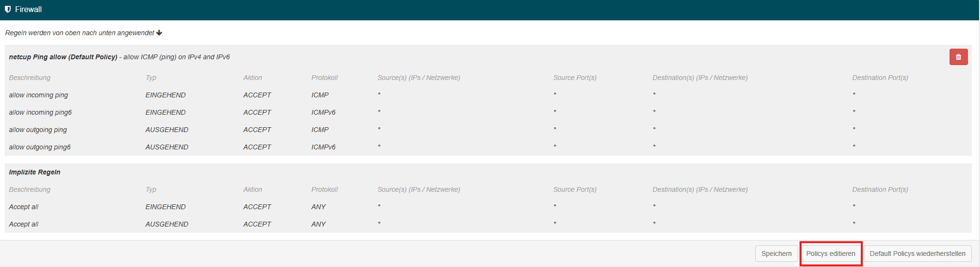This screenshot has width=980, height=267.
Task: Click 'netcup Ping allow (Default Policy)' title
Action: coord(63,57)
